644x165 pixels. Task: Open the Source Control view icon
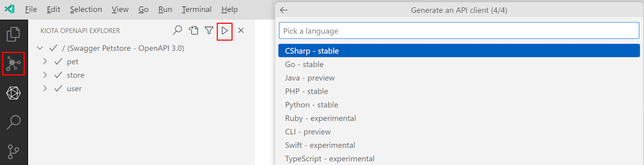point(14,151)
